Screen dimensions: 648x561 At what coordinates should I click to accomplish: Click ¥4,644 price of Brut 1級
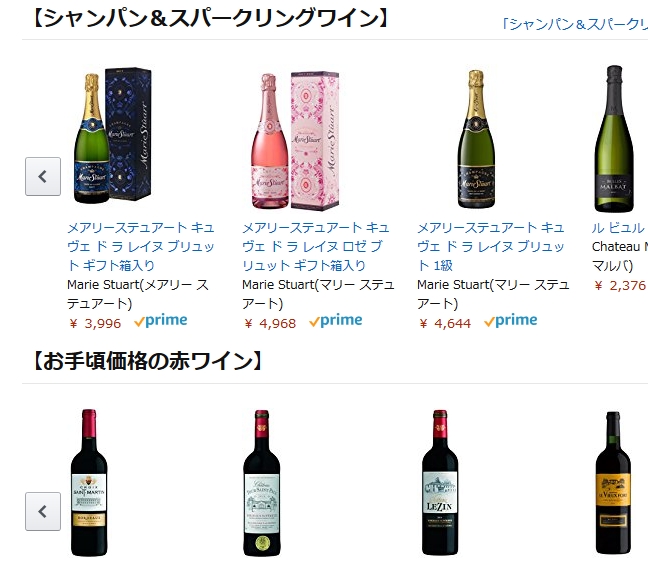(445, 323)
